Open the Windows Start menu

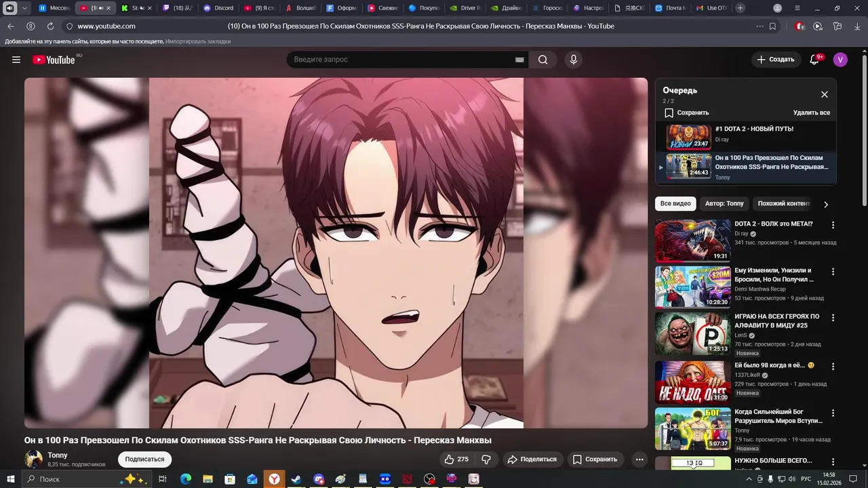(10, 479)
